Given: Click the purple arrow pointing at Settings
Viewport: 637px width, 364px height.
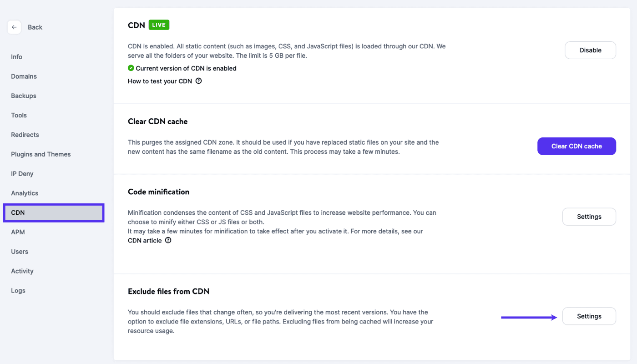Looking at the screenshot, I should pyautogui.click(x=529, y=317).
